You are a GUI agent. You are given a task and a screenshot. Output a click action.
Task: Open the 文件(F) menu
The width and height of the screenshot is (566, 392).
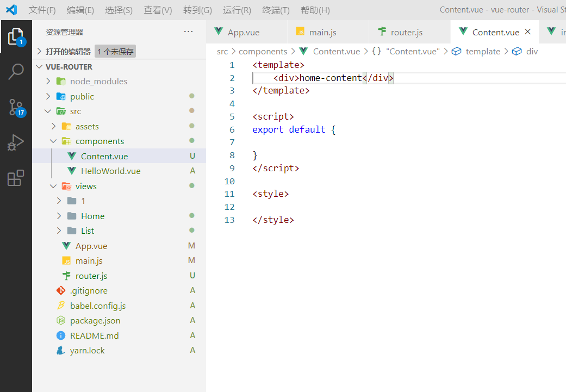(42, 10)
